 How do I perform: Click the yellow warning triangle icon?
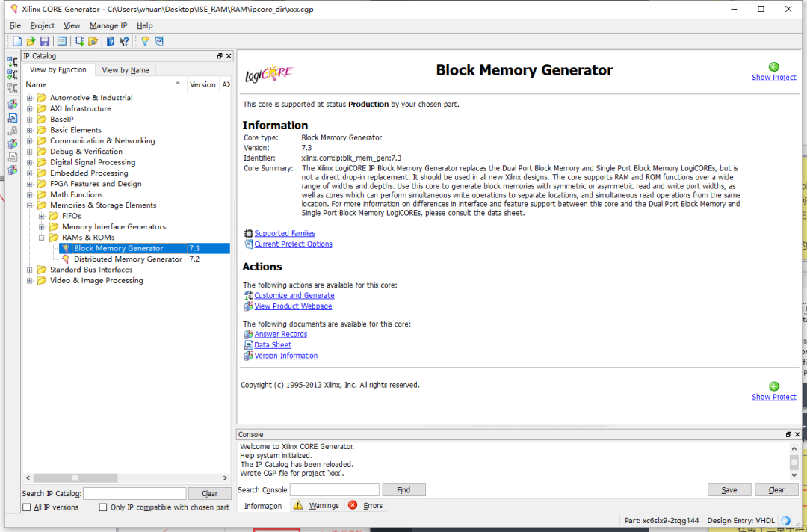298,505
